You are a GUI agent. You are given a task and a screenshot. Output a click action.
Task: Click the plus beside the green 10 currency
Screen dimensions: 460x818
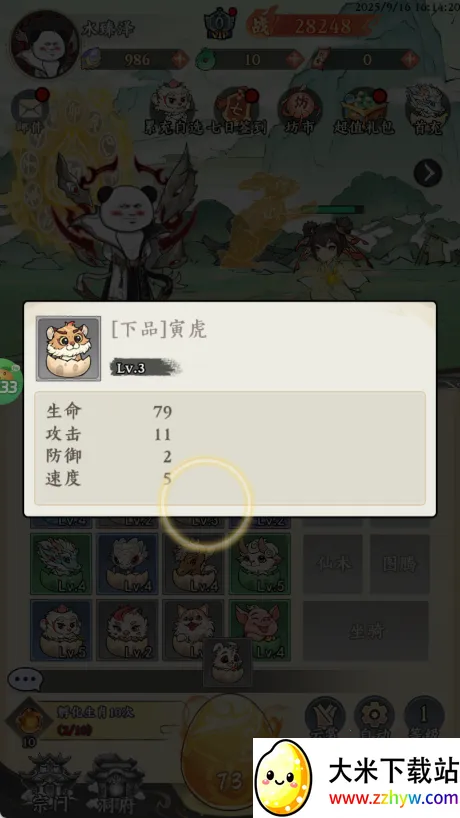click(295, 59)
